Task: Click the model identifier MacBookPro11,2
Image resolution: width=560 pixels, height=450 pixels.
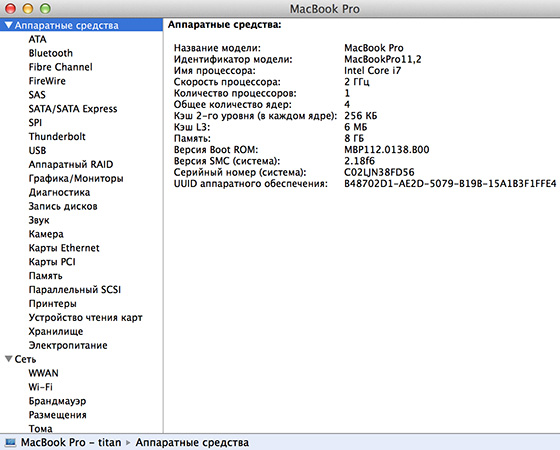Action: coord(382,59)
